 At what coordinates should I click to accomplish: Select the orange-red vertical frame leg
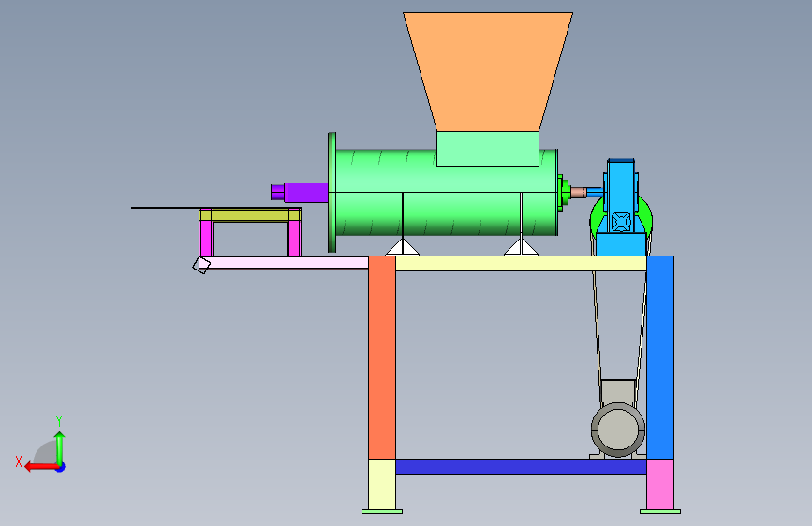(382, 358)
